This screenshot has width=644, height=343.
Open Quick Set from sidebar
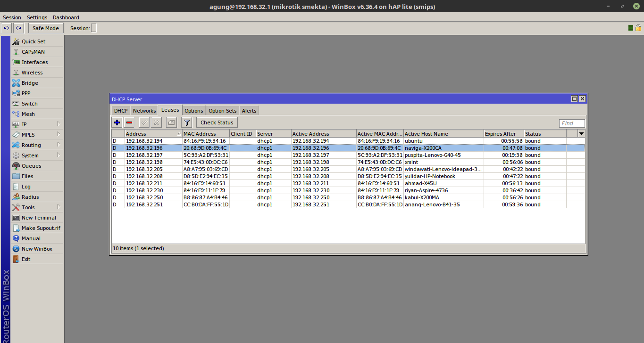[x=37, y=41]
